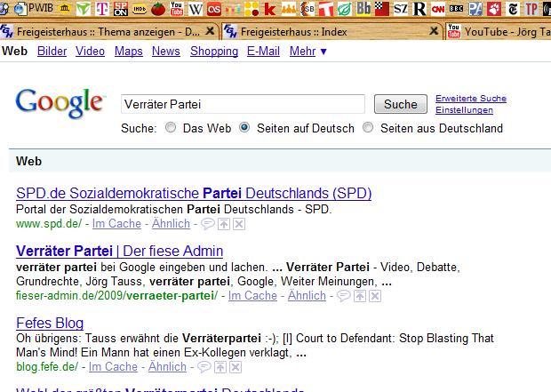
Task: Open the New York Times T bookmark
Action: pyautogui.click(x=513, y=9)
